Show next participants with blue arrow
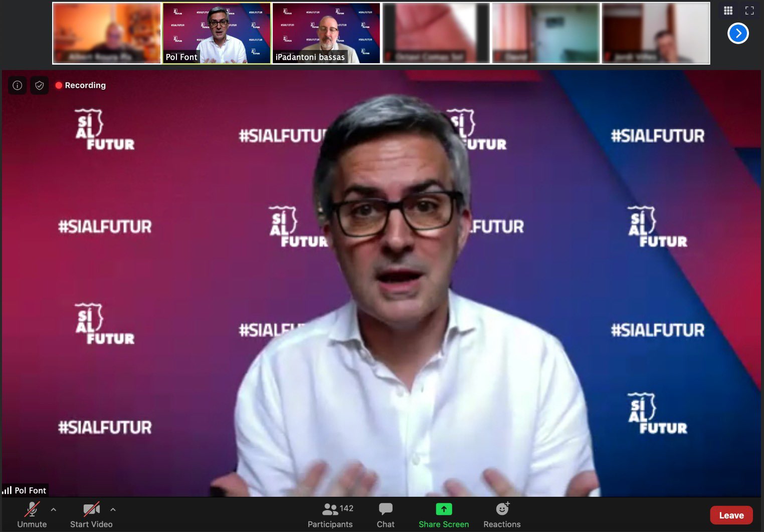Screen dimensions: 764x532 (738, 34)
